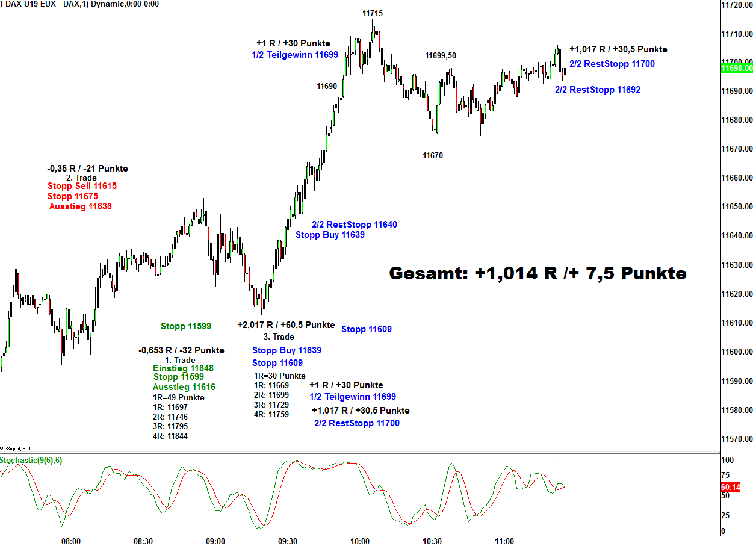Viewport: 756px width, 549px height.
Task: Click the green 11698.00 current price tag
Action: (x=737, y=69)
